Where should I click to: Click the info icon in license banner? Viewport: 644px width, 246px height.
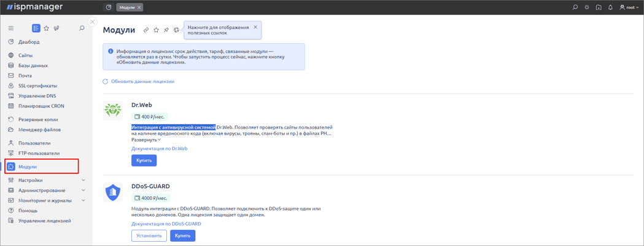[x=111, y=52]
